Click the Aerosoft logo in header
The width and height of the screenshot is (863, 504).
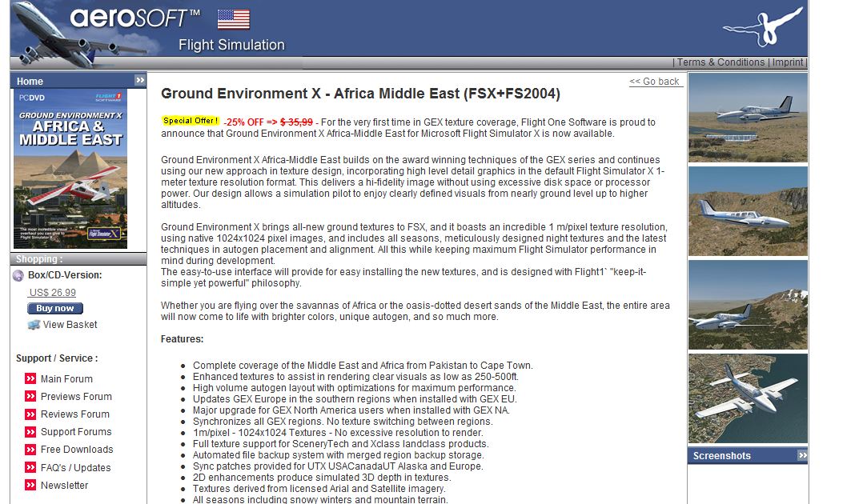coord(134,18)
